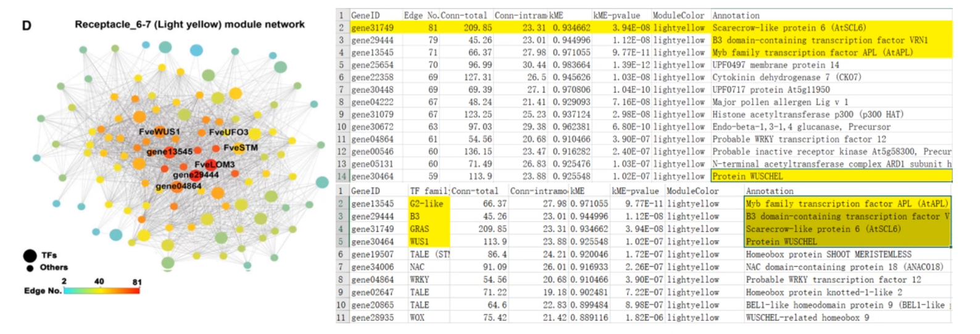
Task: Select the GeneID column header in top table
Action: tap(365, 15)
